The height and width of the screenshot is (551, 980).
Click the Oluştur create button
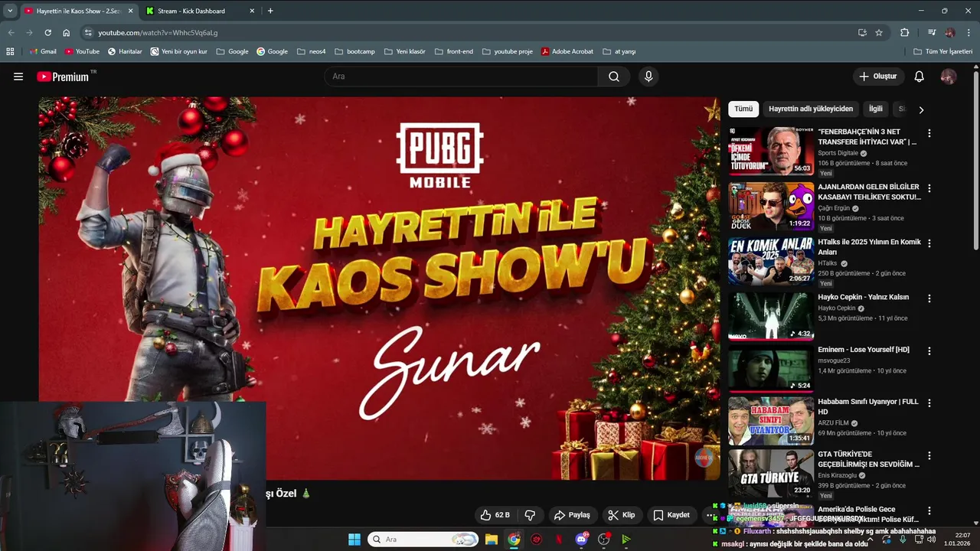point(878,77)
